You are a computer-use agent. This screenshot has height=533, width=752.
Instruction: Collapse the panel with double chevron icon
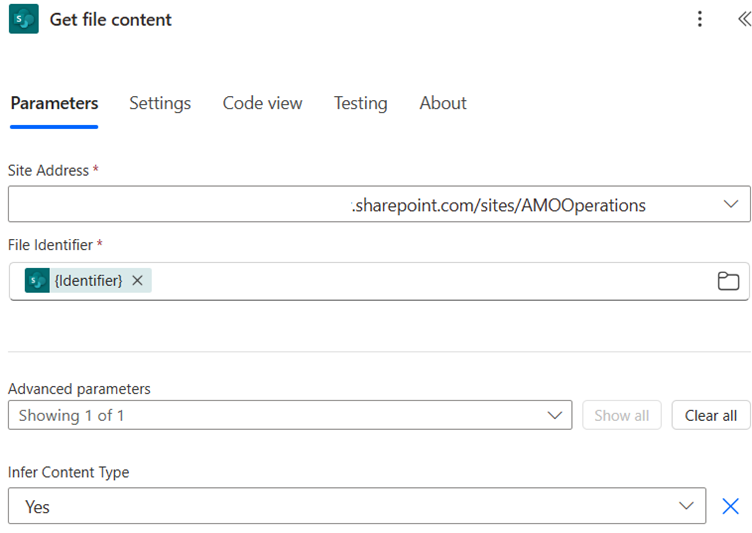(744, 19)
